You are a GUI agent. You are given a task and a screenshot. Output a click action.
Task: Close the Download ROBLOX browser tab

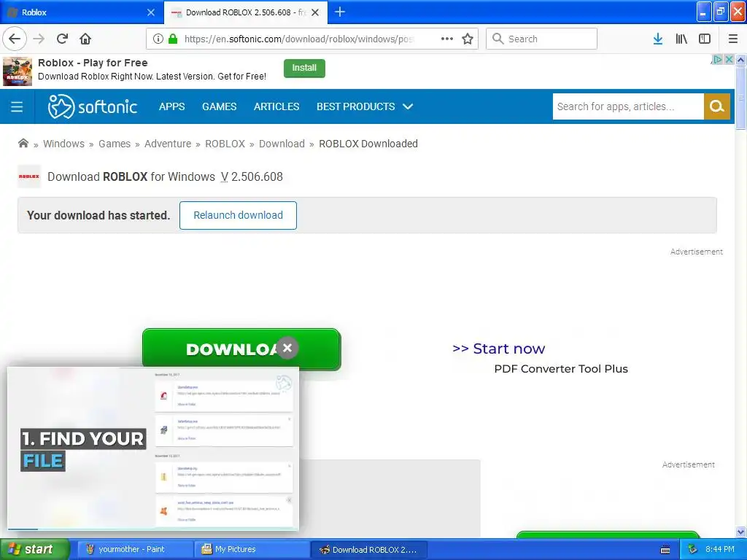[x=315, y=12]
